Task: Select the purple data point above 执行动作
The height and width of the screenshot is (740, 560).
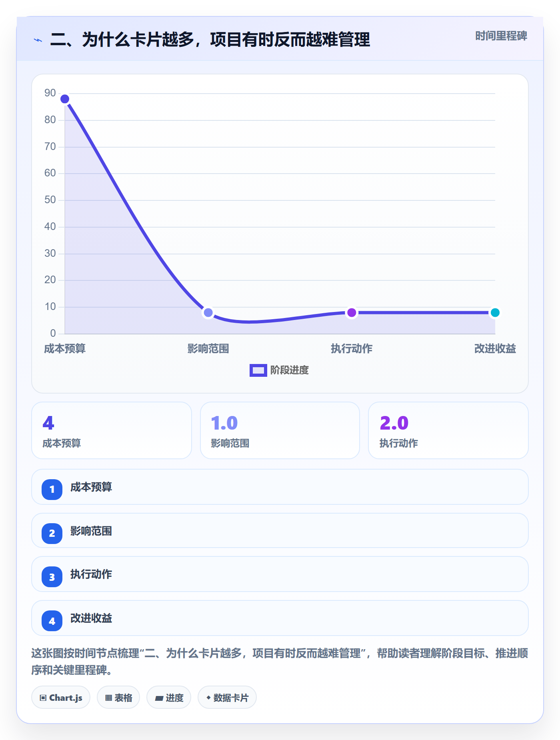Action: pos(352,312)
